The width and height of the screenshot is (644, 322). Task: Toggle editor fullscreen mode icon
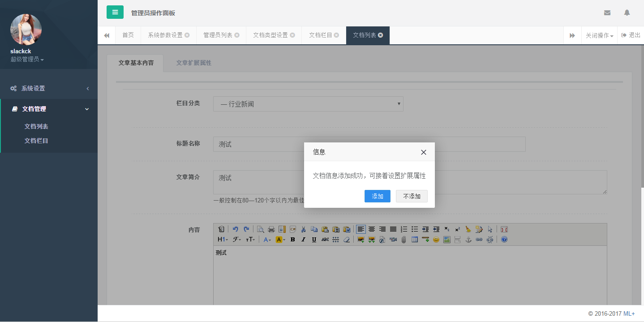click(504, 229)
